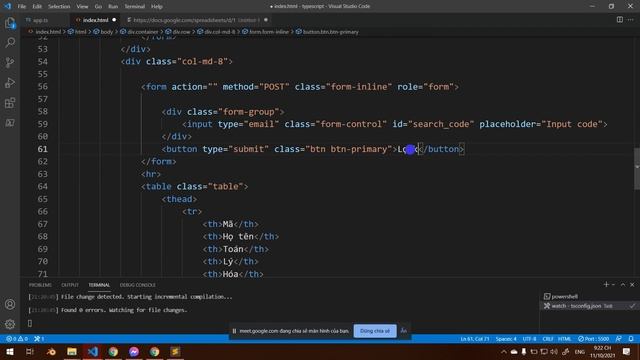Open the terminal launch profile dropdown arrow
This screenshot has width=640, height=360.
point(613,284)
